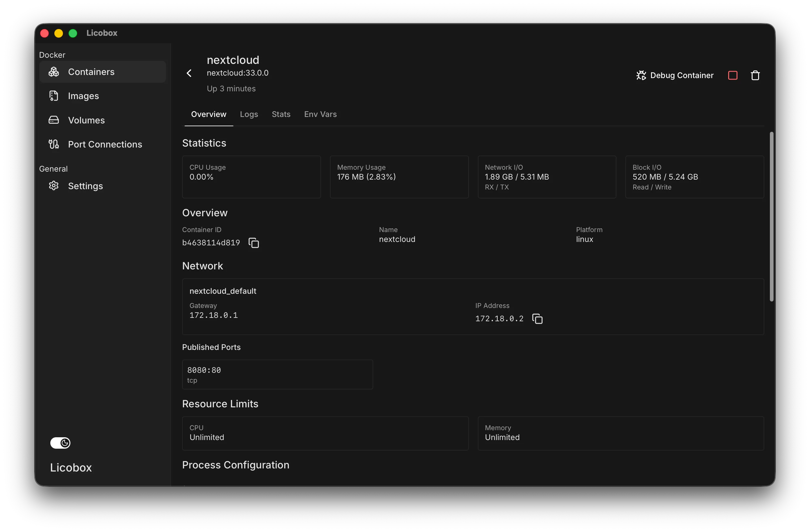Click the CPU limit Unlimited value
The height and width of the screenshot is (532, 810).
click(207, 437)
